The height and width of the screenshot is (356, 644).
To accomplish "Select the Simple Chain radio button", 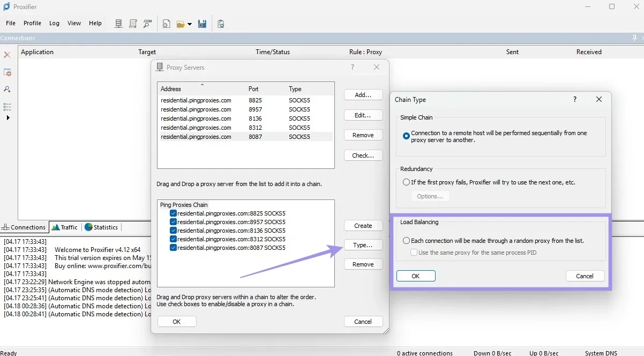I will click(406, 136).
